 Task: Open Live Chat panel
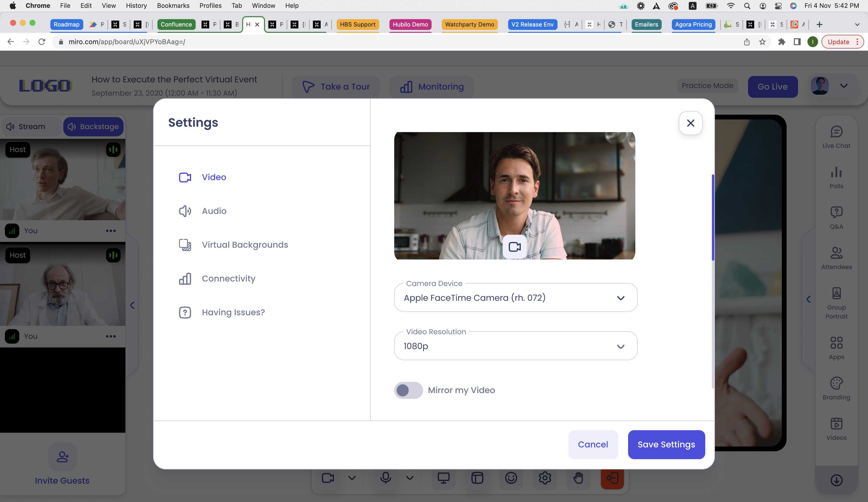836,137
